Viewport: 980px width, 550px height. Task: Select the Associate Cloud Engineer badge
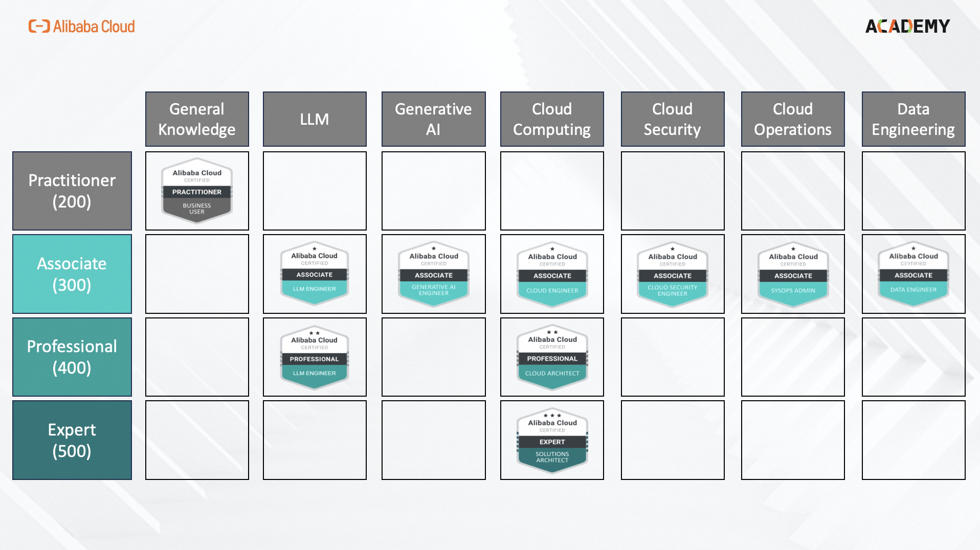pyautogui.click(x=552, y=273)
